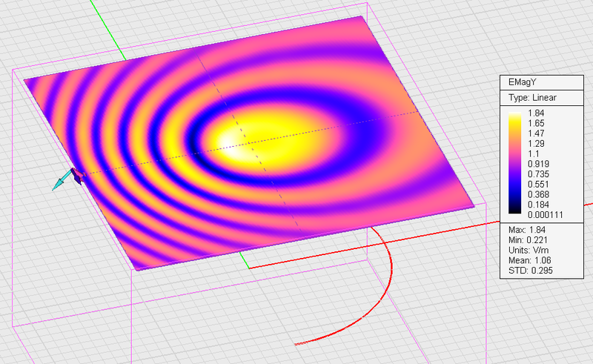The image size is (593, 364).
Task: Click the color scale gradient bar
Action: [514, 163]
